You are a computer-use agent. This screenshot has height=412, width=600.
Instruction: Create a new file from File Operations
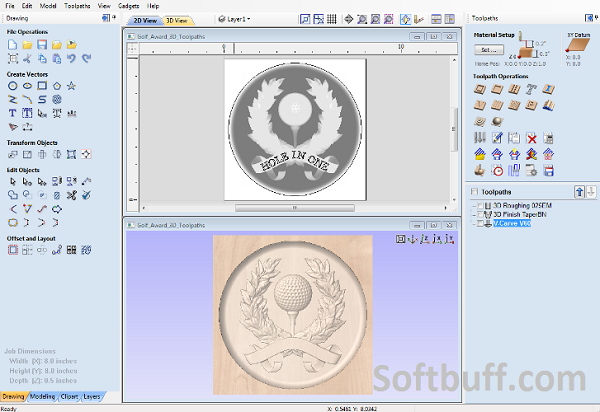coord(12,44)
